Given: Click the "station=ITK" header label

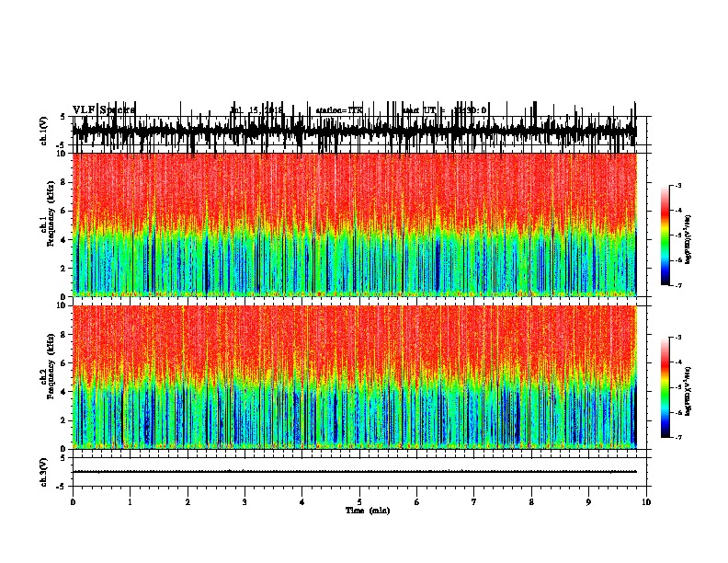Looking at the screenshot, I should [339, 110].
